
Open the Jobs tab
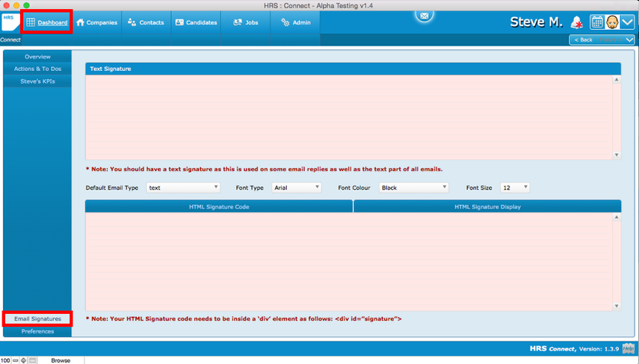click(x=246, y=22)
